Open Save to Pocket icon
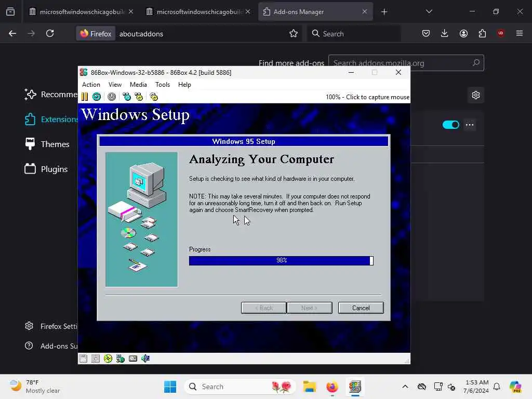Viewport: 532px width, 399px height. pyautogui.click(x=426, y=33)
